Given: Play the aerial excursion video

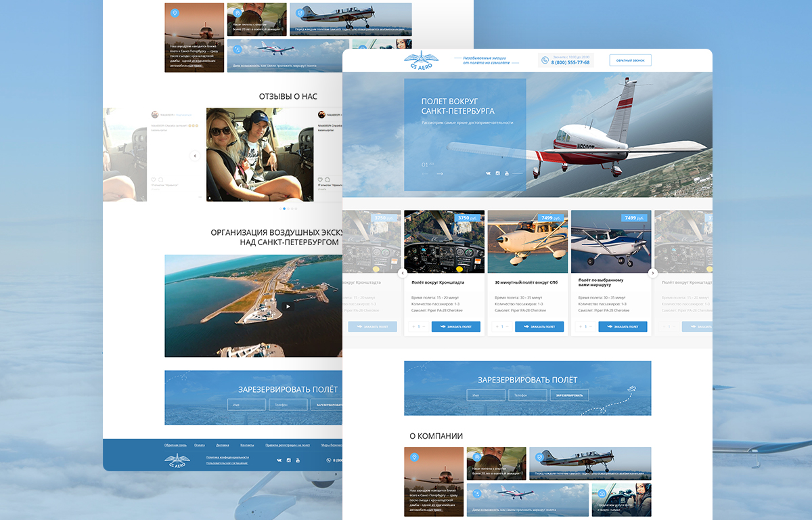Looking at the screenshot, I should click(x=288, y=306).
